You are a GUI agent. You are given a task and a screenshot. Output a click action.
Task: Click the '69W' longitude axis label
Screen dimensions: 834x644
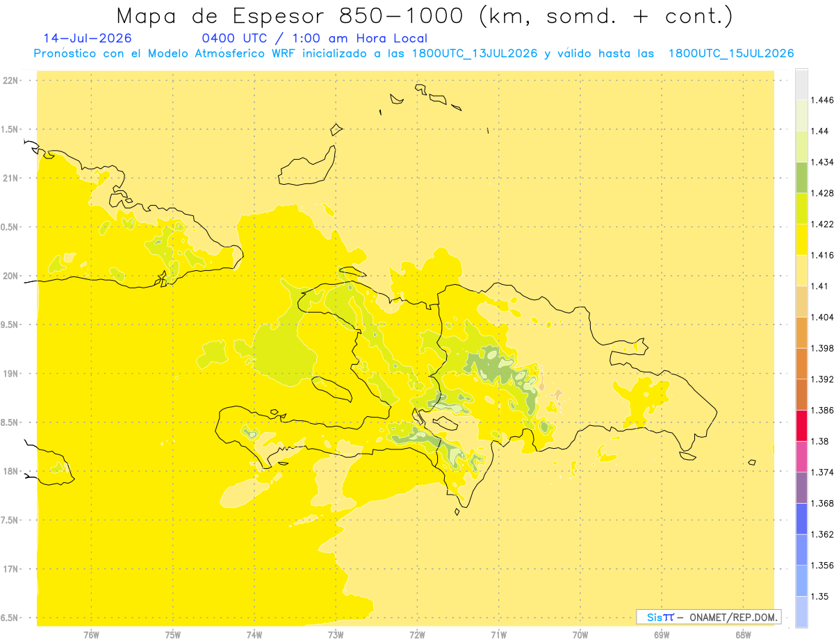tap(662, 636)
